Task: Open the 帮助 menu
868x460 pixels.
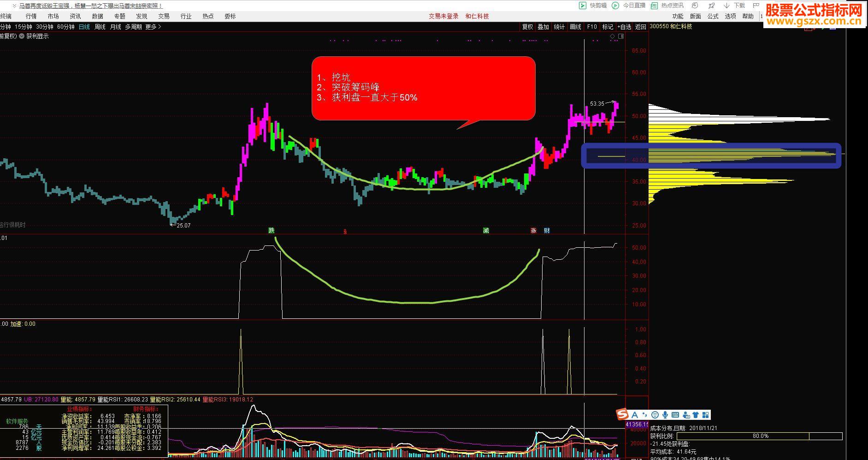Action: tap(748, 16)
